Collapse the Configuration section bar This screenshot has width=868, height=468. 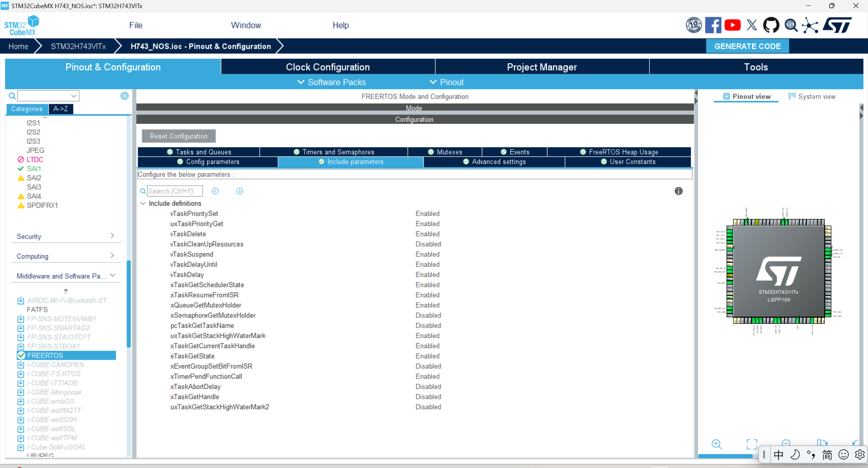coord(415,119)
